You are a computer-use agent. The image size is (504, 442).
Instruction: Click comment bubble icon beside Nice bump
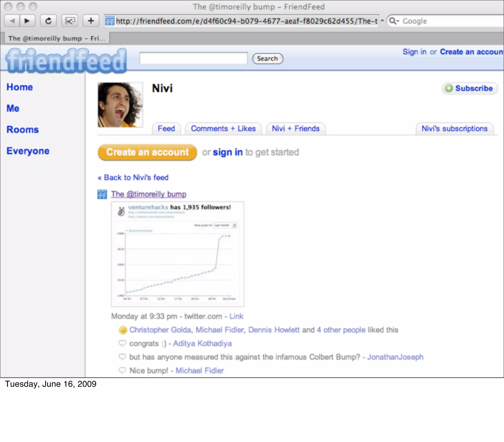click(x=123, y=370)
